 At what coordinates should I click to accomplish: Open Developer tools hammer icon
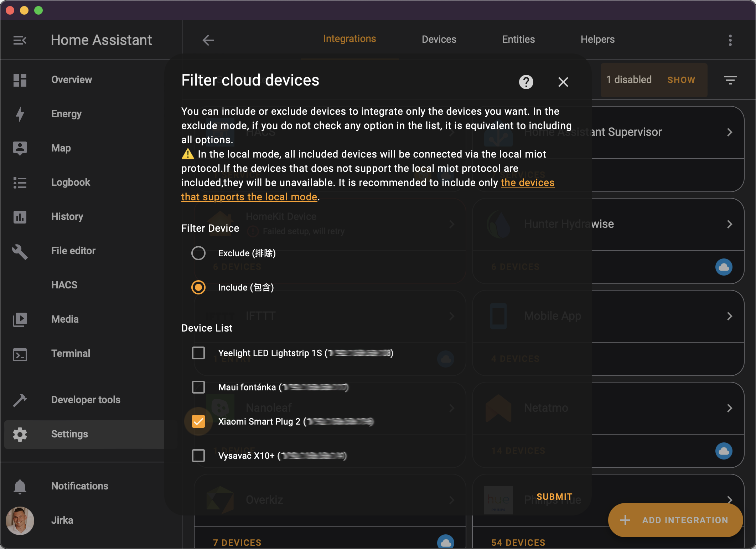(x=20, y=400)
